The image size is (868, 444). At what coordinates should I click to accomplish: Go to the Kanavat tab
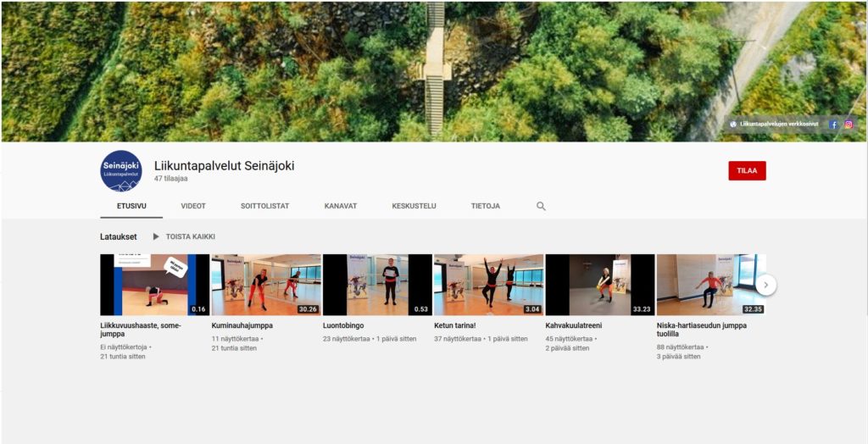click(340, 206)
